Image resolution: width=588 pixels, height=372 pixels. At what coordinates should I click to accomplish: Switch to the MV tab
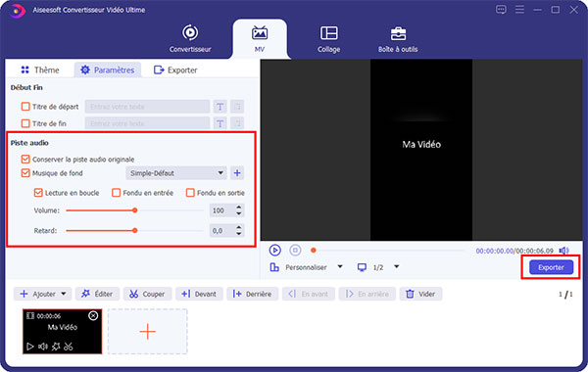(260, 38)
